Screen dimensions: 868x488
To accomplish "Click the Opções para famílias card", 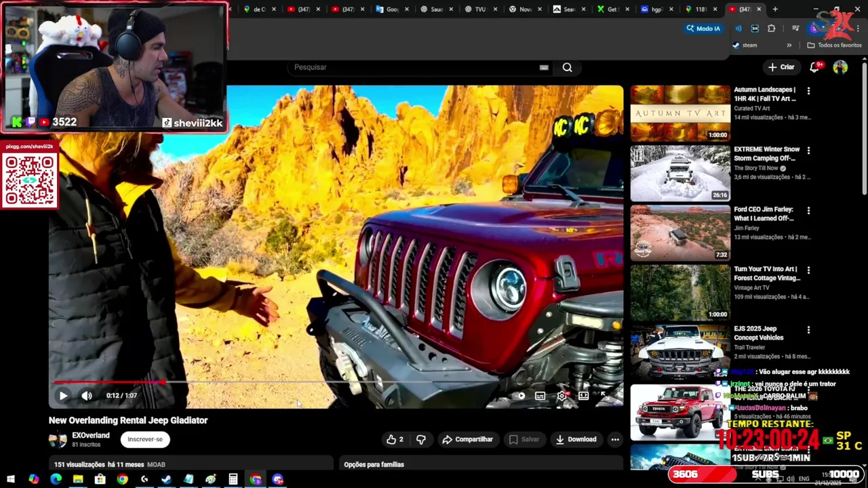I will pyautogui.click(x=481, y=464).
